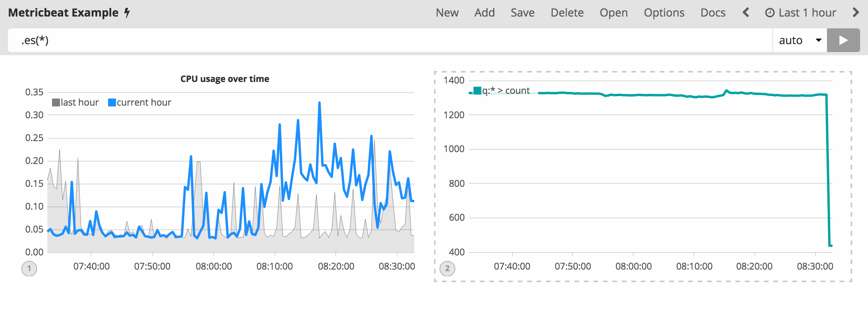Save the current Timelion sheet

pyautogui.click(x=522, y=13)
